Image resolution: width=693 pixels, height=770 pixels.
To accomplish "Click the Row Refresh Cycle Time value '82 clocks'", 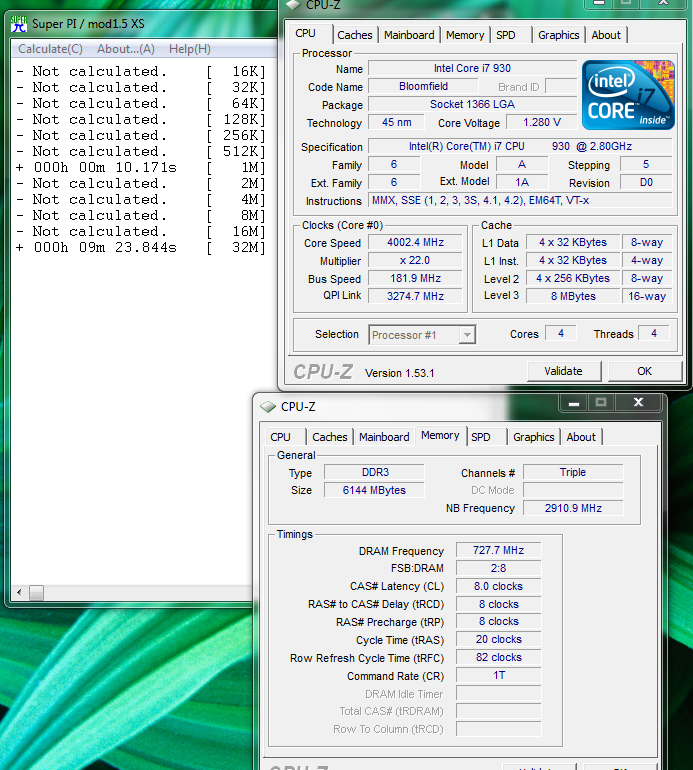I will 499,658.
